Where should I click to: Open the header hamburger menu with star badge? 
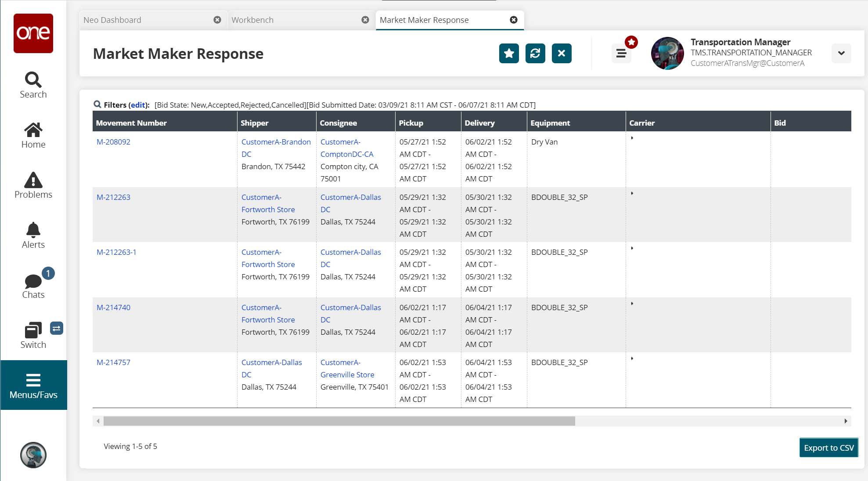[x=621, y=54]
